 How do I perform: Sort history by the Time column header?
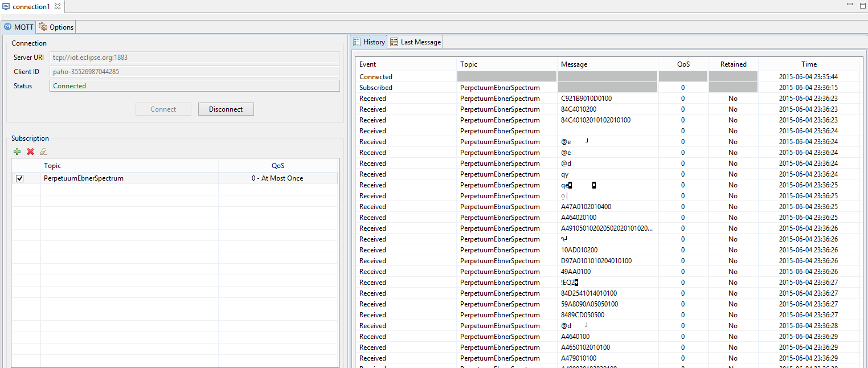(x=808, y=64)
